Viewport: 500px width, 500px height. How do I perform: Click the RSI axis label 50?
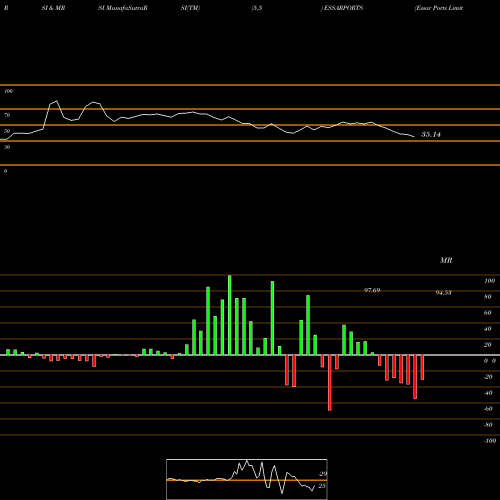7,131
